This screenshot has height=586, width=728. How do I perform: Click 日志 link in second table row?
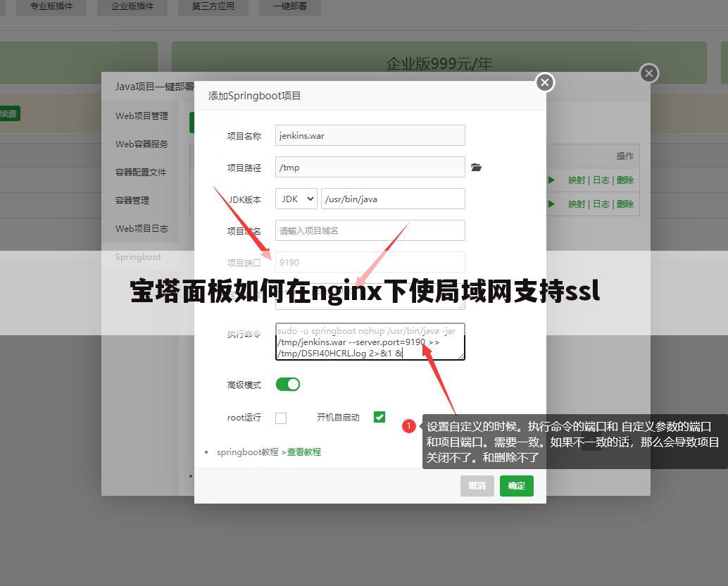click(601, 204)
